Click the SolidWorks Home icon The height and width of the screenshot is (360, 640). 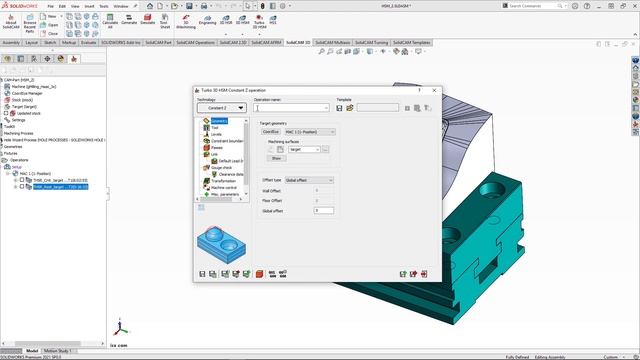click(x=150, y=6)
